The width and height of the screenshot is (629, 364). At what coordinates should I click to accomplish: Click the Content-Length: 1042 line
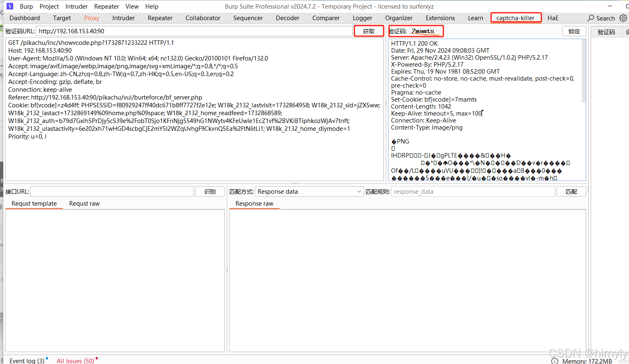coord(421,107)
